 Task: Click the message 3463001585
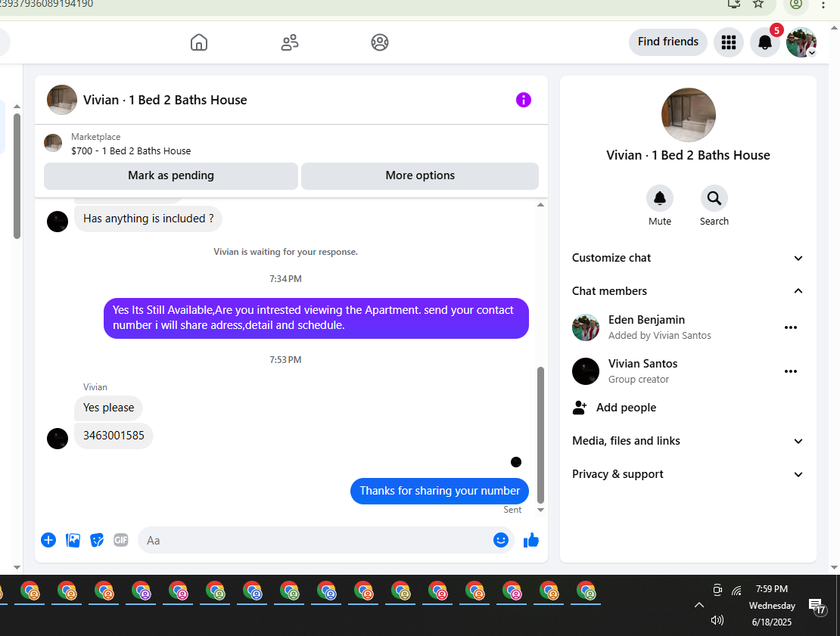point(114,436)
